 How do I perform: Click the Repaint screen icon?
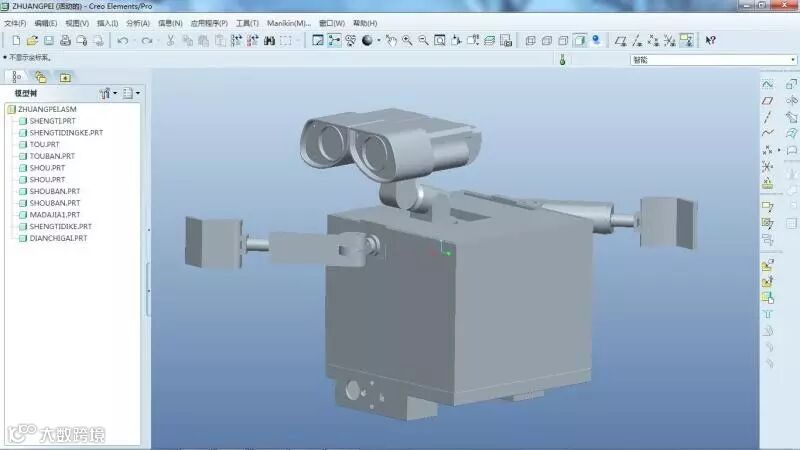coord(317,40)
